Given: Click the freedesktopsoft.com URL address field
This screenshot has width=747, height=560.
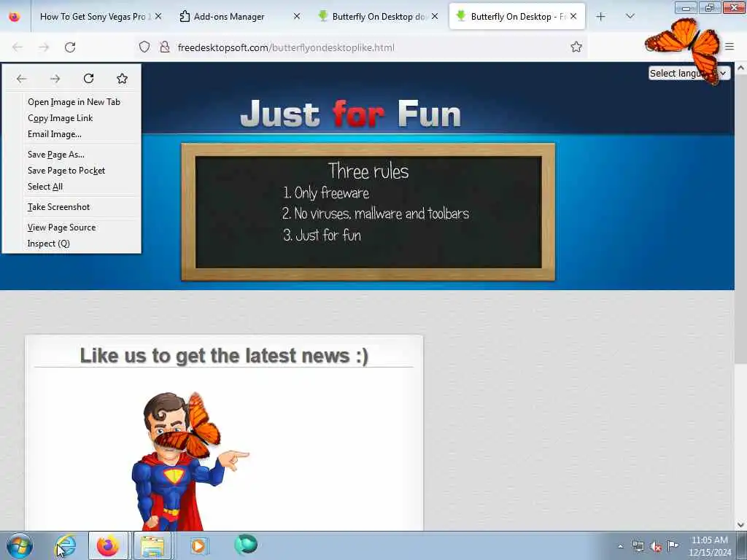Looking at the screenshot, I should (x=286, y=47).
